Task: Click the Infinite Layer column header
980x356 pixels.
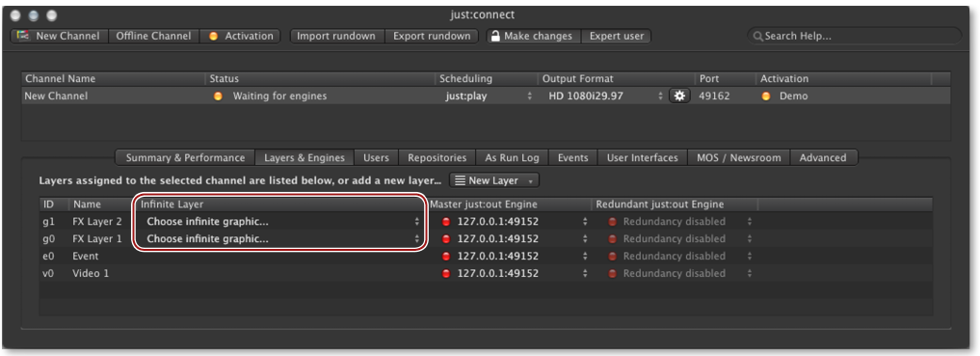Action: point(282,205)
